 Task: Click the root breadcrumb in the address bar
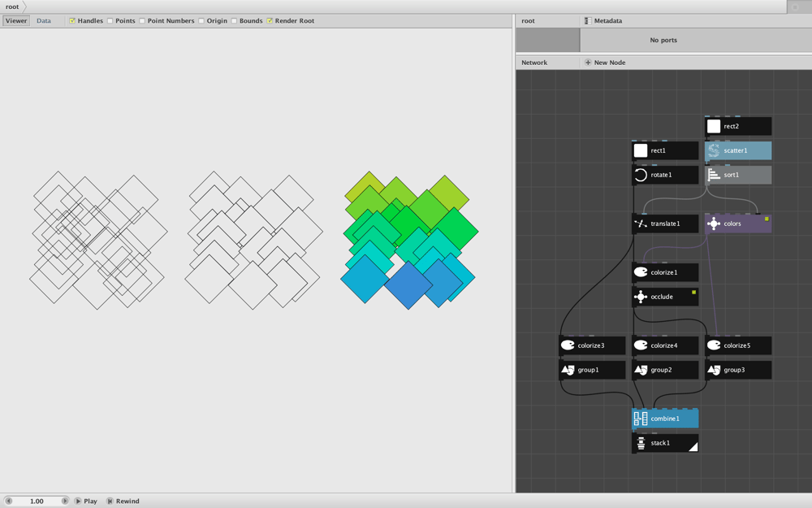[12, 7]
